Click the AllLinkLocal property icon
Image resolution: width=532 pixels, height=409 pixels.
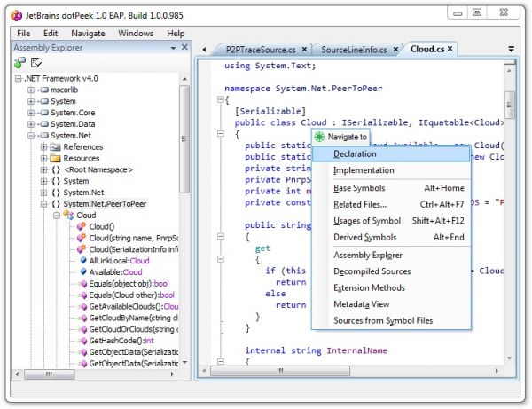click(82, 261)
